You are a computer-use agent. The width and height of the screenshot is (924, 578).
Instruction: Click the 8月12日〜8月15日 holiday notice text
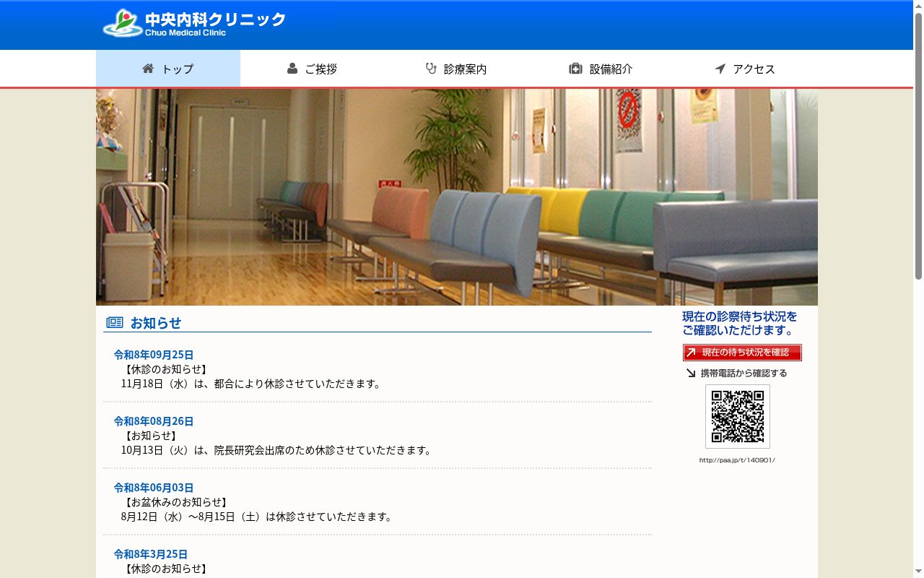(257, 517)
